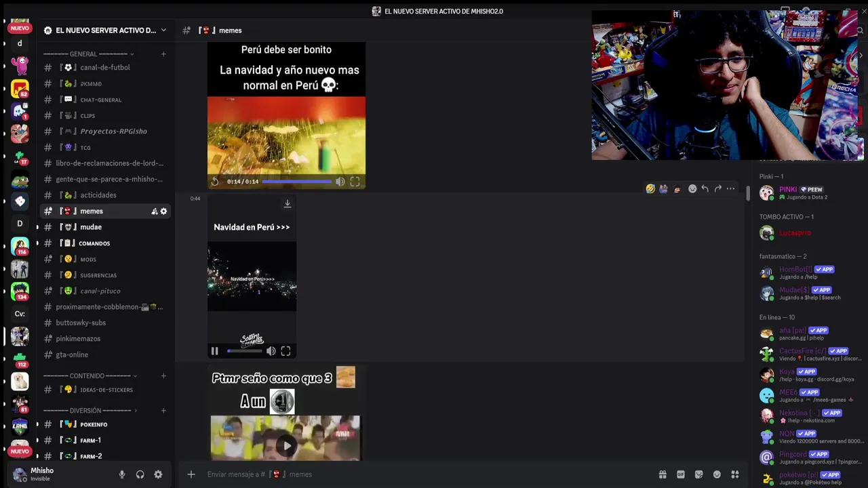Open the SUGERENCIAS channel
This screenshot has height=488, width=868.
pos(104,275)
